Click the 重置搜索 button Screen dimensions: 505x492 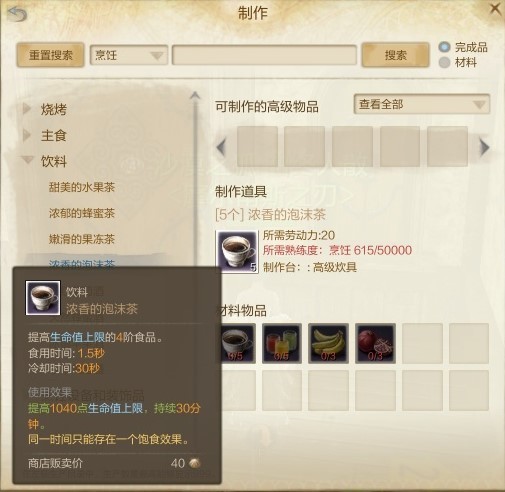click(50, 55)
